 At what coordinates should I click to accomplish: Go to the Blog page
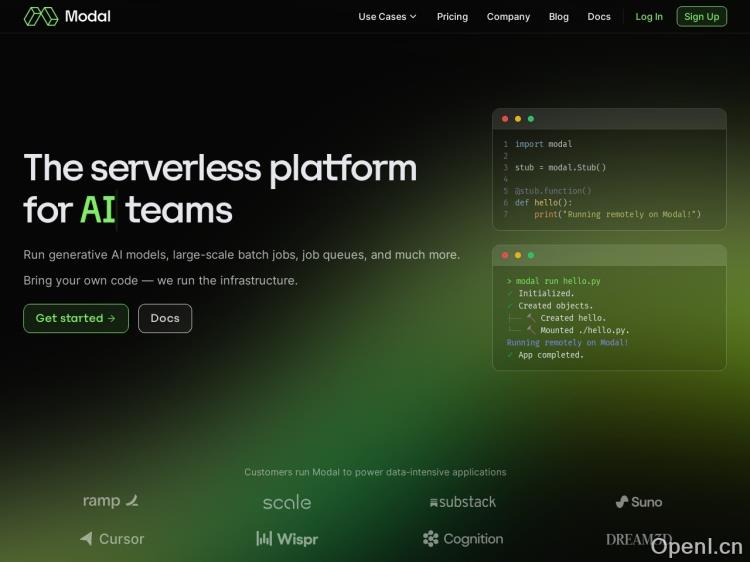tap(558, 17)
